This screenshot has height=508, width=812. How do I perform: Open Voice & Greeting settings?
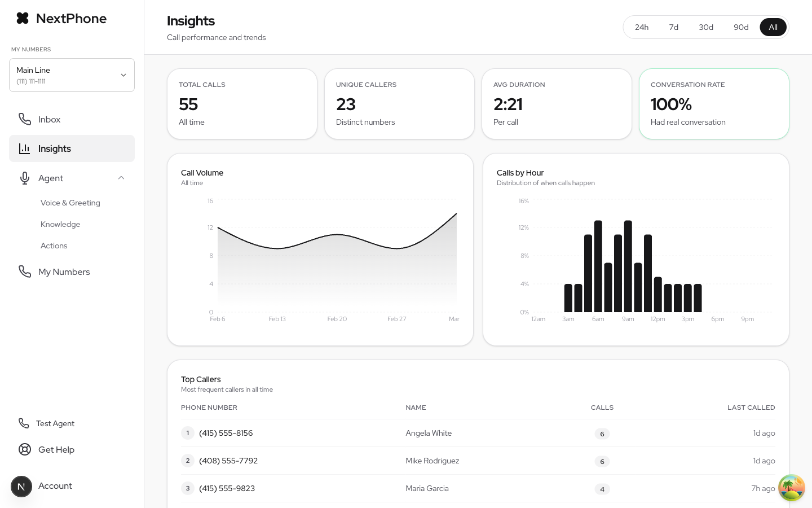tap(70, 203)
